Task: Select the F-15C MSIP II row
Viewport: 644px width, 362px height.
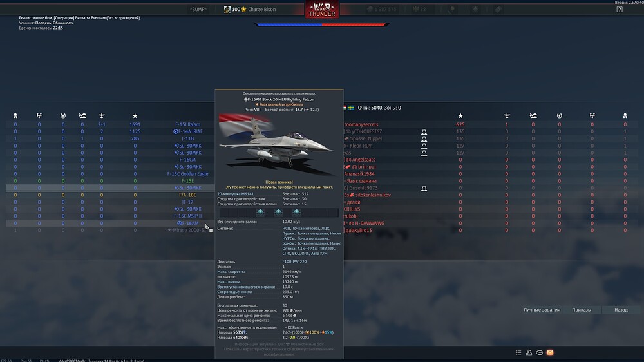Action: pos(110,216)
